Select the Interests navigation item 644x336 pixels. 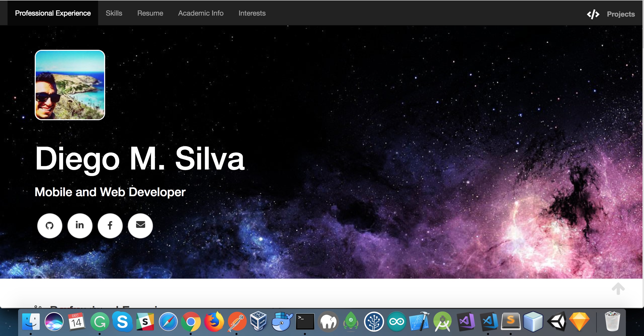click(252, 13)
